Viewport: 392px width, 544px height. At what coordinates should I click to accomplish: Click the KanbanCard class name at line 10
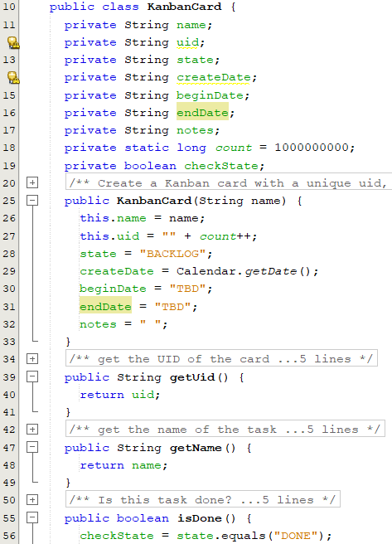[184, 7]
